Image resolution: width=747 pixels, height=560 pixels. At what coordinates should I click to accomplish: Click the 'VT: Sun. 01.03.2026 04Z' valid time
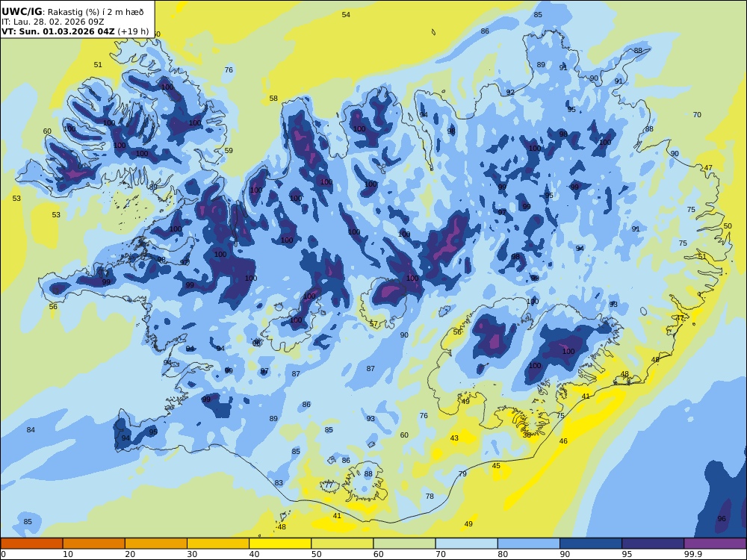click(x=58, y=31)
